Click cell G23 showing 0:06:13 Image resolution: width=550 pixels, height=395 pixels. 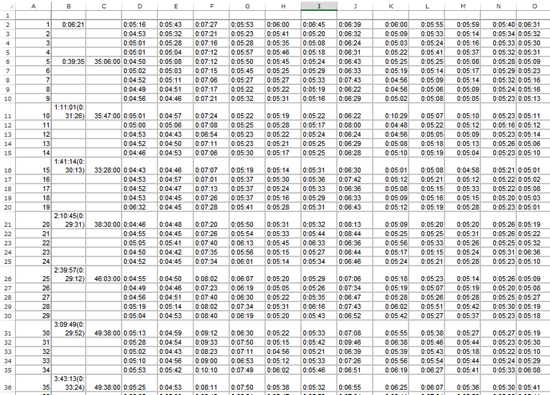(x=247, y=243)
